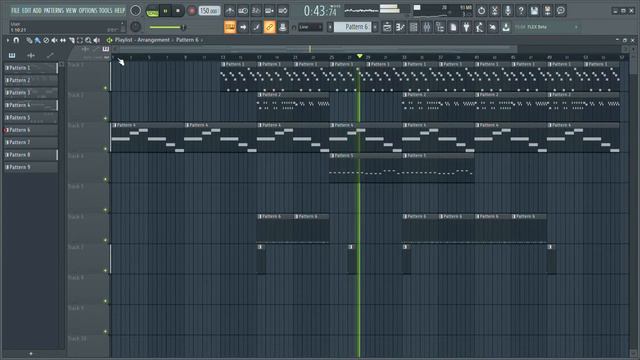
Task: Open the VIEW menu
Action: tap(71, 11)
